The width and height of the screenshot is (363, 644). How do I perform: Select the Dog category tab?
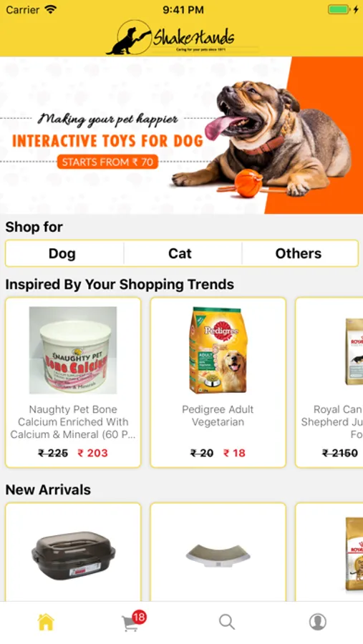click(x=62, y=253)
